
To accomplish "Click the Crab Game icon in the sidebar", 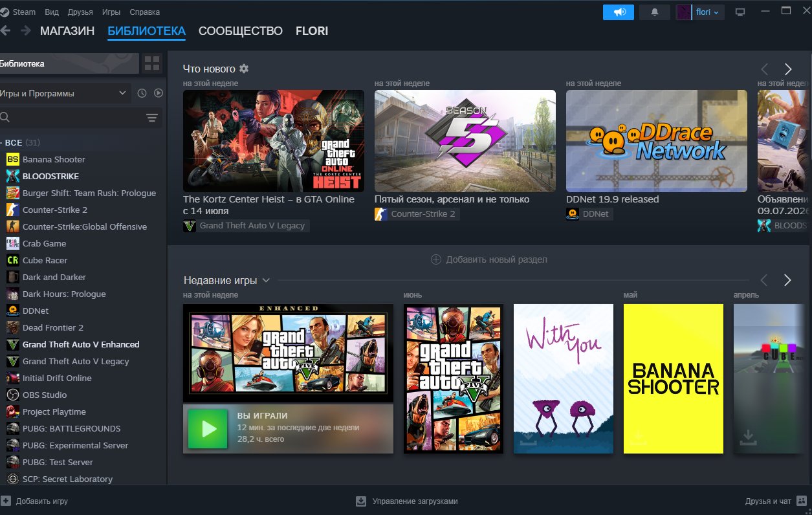I will coord(13,243).
